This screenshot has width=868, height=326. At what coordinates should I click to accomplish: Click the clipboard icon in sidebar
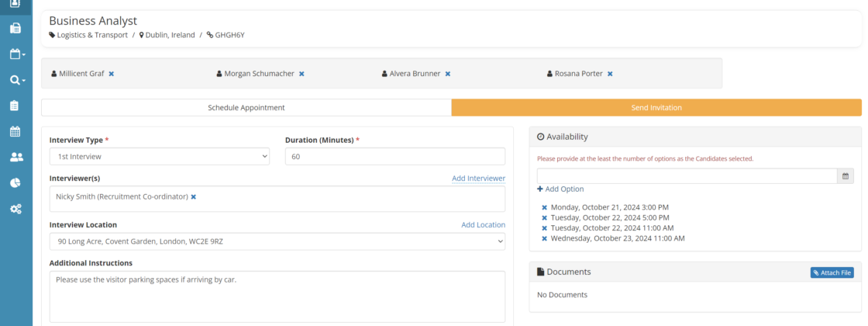pyautogui.click(x=15, y=106)
